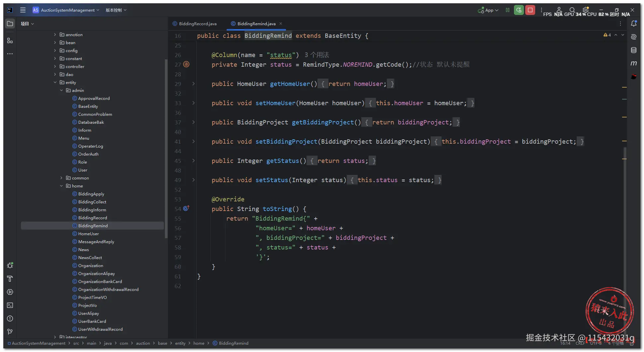Select the dao folder
The image size is (644, 352).
point(69,74)
